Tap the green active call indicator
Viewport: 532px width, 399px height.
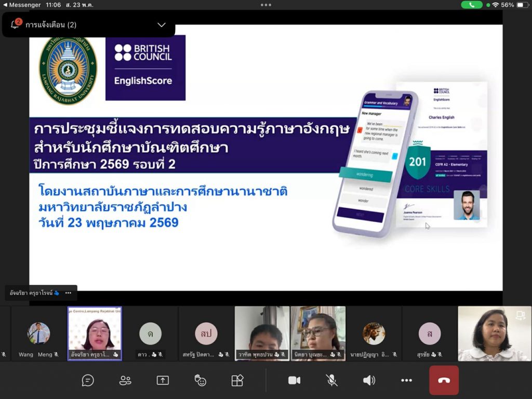(472, 5)
